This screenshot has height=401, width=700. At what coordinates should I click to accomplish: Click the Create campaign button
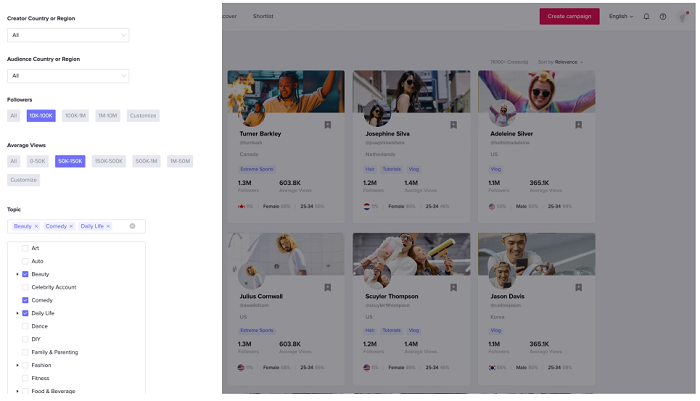point(569,16)
